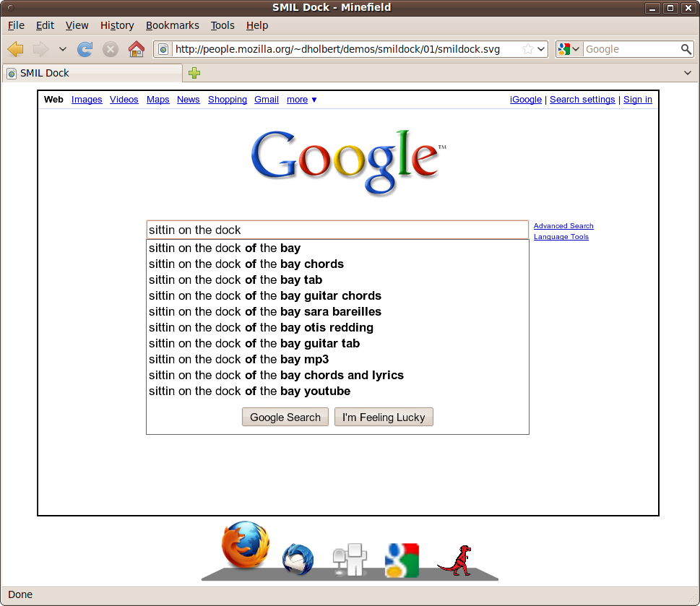The image size is (700, 606).
Task: Click the Gmail link
Action: (267, 100)
